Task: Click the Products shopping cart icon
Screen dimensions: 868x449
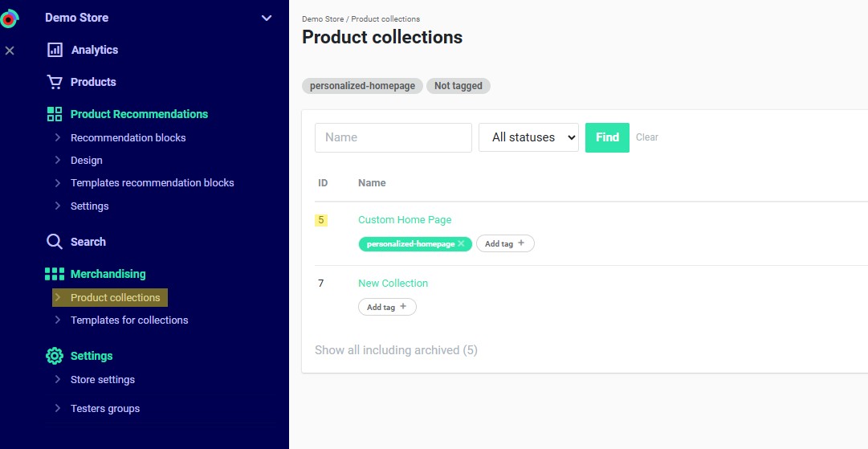Action: tap(55, 82)
